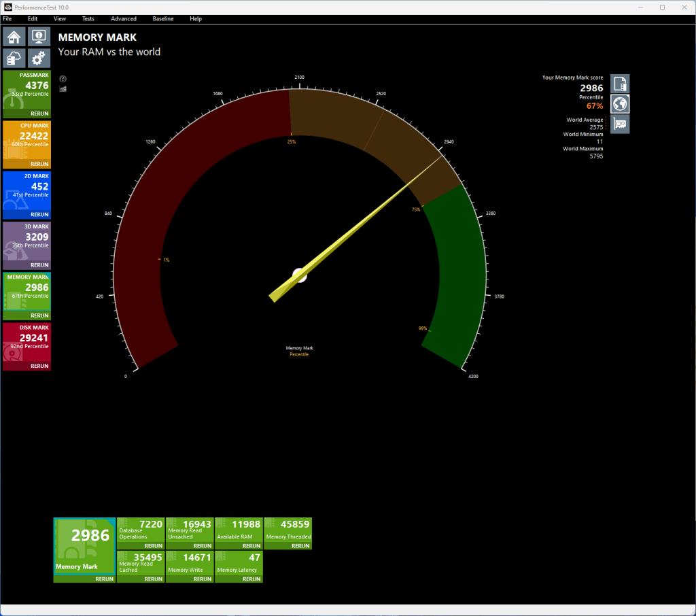Rerun the CPU Mark test
Image resolution: width=696 pixels, height=616 pixels.
39,165
